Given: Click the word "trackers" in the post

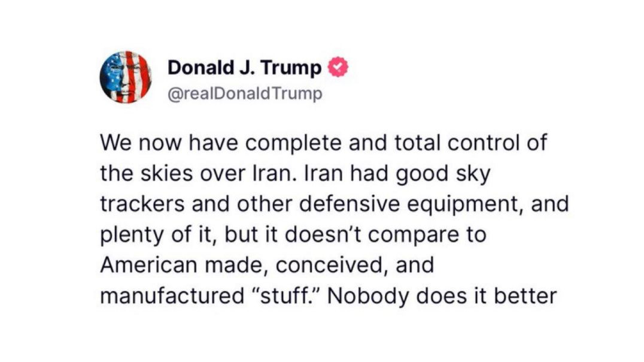Looking at the screenshot, I should (142, 204).
